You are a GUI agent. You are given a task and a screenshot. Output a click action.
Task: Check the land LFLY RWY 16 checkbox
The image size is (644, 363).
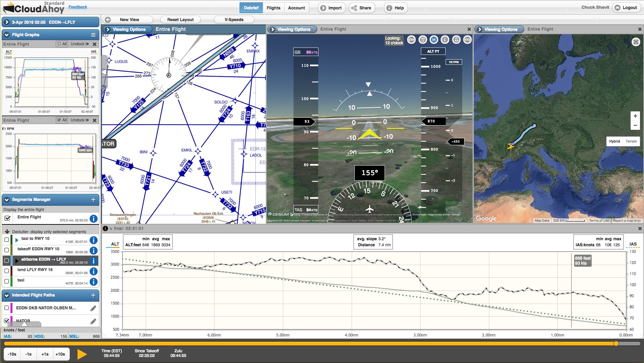pyautogui.click(x=6, y=271)
